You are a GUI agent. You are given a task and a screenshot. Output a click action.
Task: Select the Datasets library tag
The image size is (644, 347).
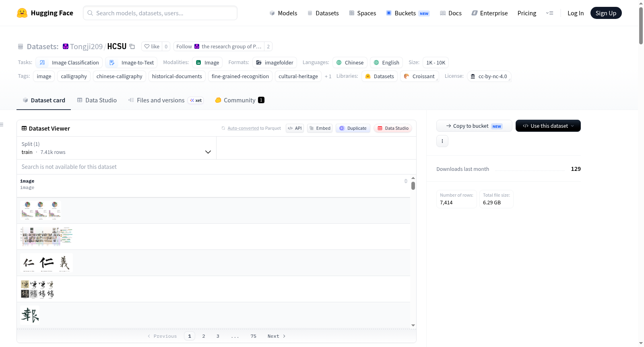pos(380,76)
